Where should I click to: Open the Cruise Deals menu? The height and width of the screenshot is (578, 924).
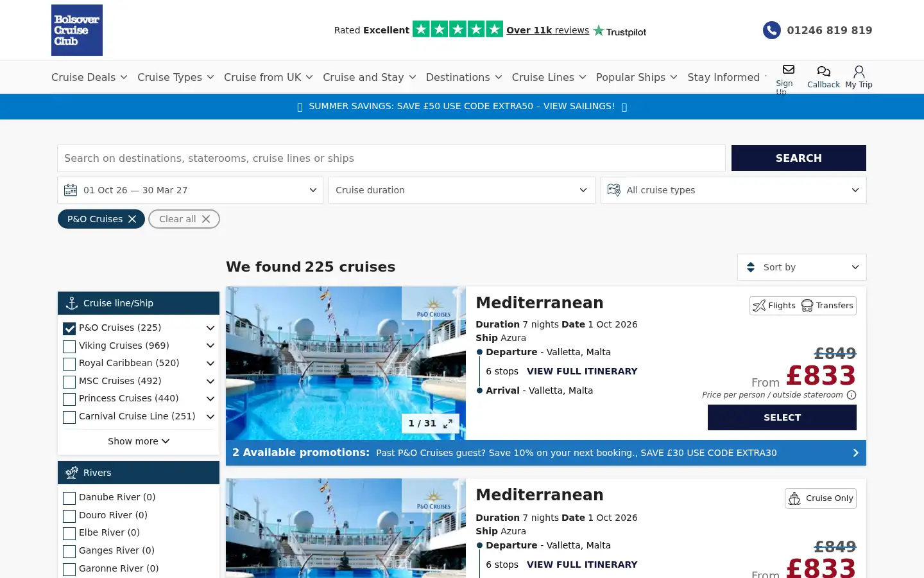pyautogui.click(x=89, y=77)
